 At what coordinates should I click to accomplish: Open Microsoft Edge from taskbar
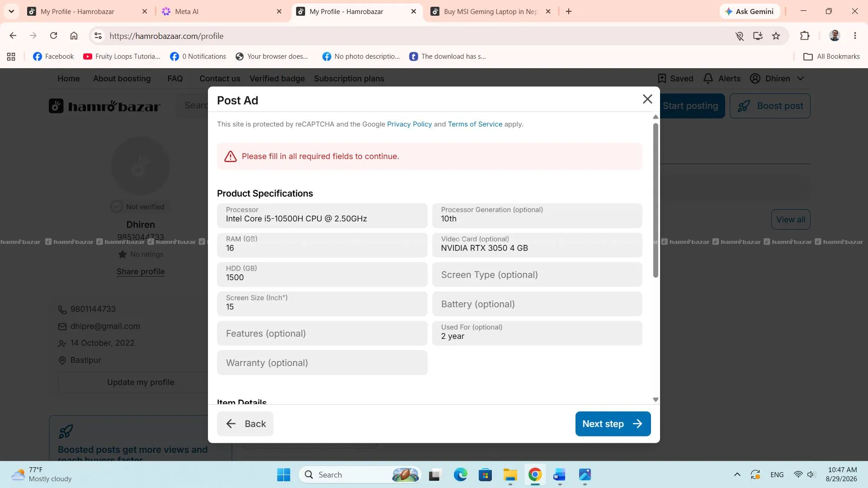point(460,475)
